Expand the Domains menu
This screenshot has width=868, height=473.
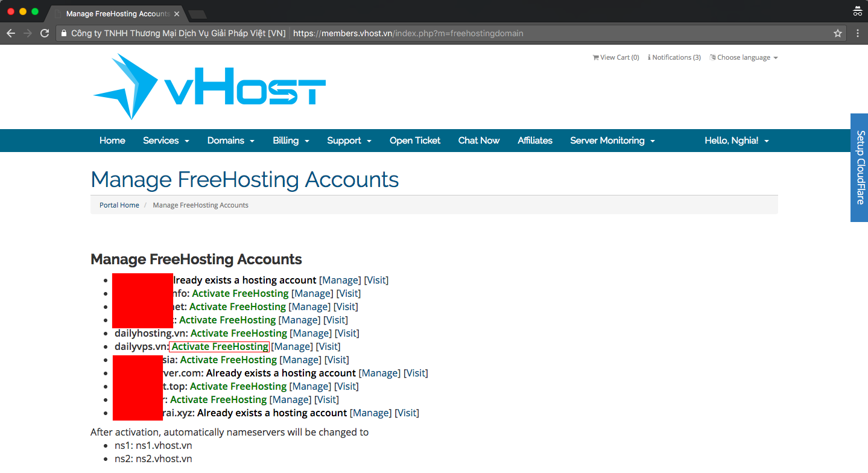click(230, 141)
